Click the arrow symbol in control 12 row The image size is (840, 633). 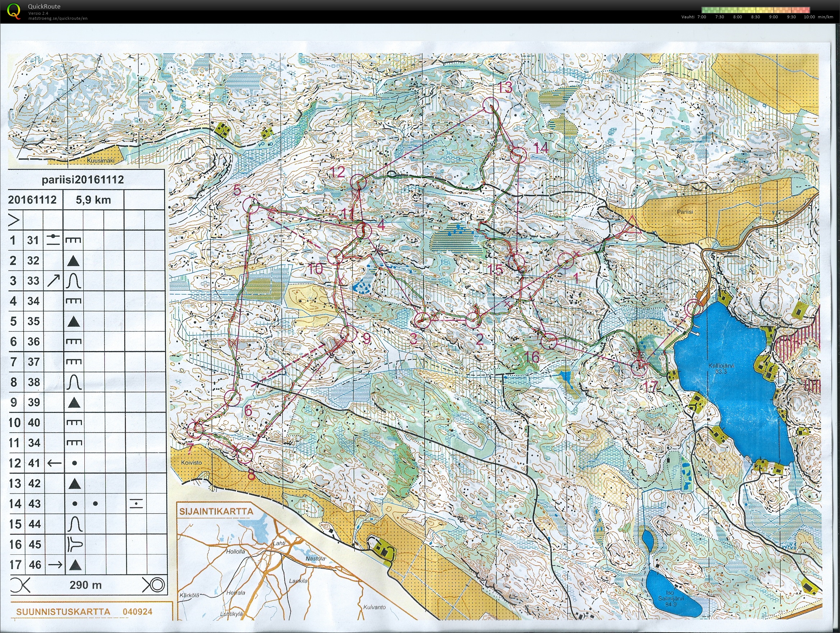pos(54,463)
